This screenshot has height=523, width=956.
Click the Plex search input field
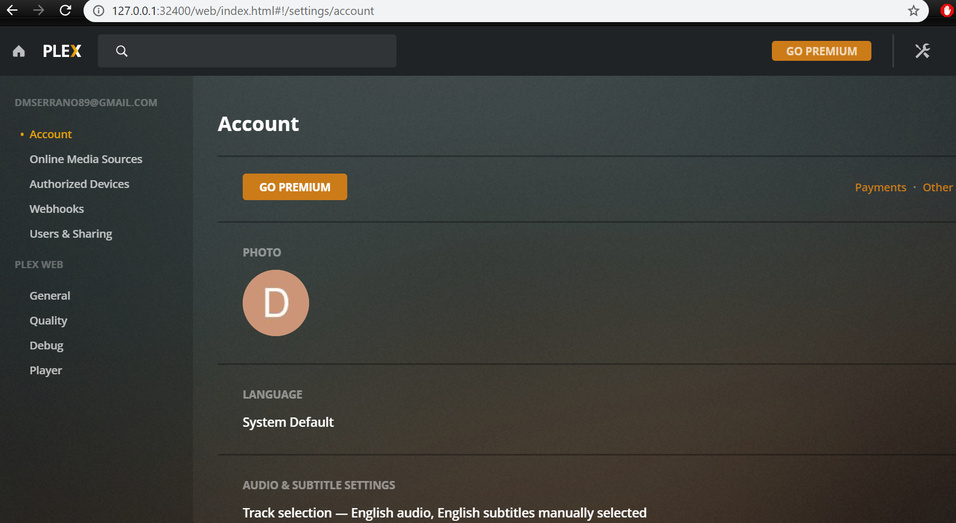(247, 51)
